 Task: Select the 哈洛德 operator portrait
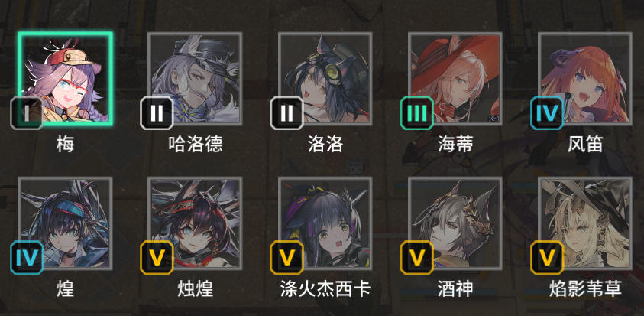click(195, 79)
